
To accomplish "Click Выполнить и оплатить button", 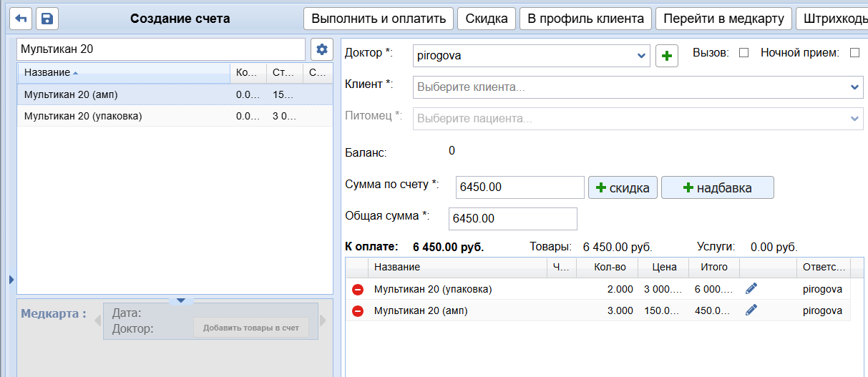I will [379, 19].
